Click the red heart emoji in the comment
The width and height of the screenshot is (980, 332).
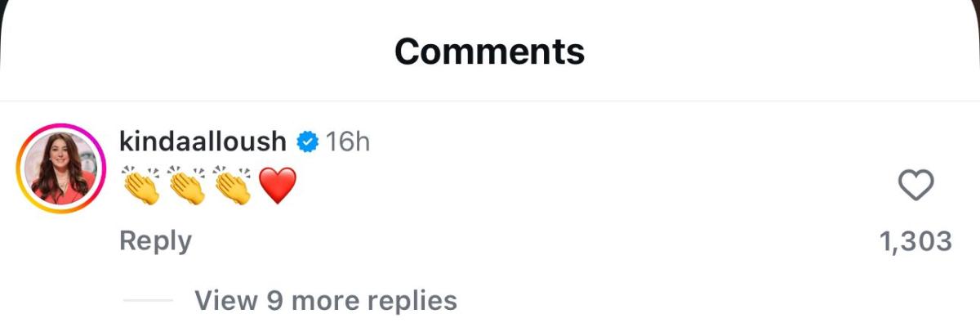pyautogui.click(x=277, y=185)
